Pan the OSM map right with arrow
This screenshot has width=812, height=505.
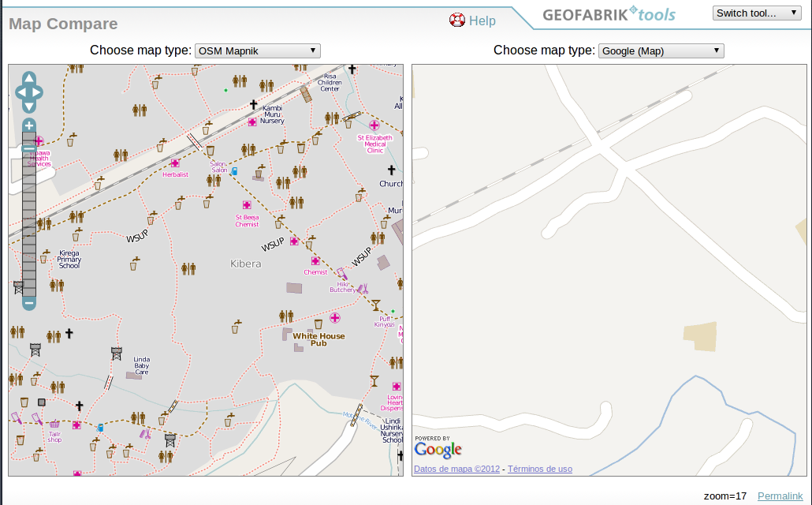pos(39,92)
